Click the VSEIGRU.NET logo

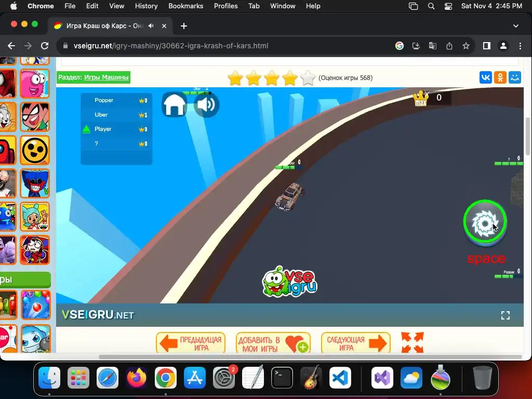tap(98, 315)
